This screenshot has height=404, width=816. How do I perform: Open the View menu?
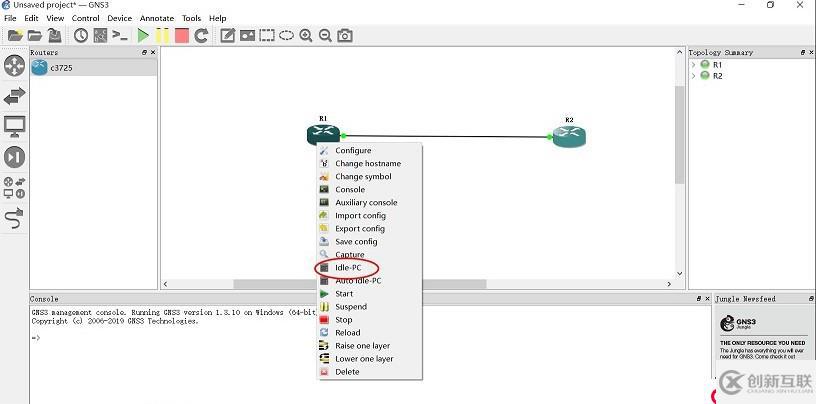(55, 18)
